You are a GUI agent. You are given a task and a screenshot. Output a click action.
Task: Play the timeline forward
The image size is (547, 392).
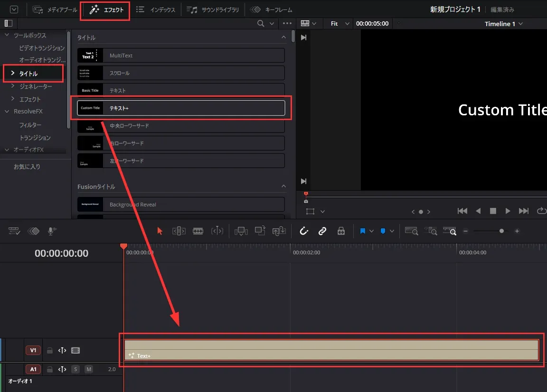pos(508,211)
